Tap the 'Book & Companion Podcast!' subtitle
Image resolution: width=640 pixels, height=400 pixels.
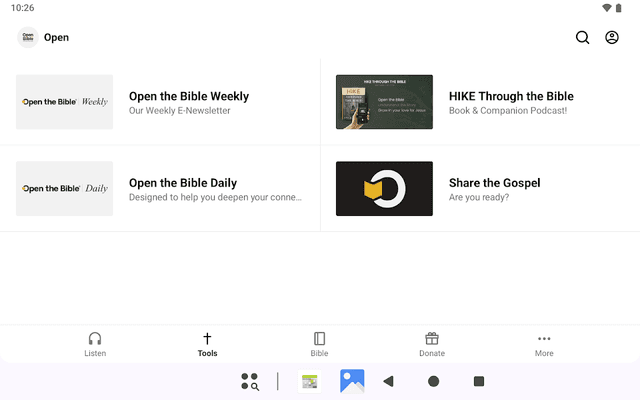(x=508, y=111)
